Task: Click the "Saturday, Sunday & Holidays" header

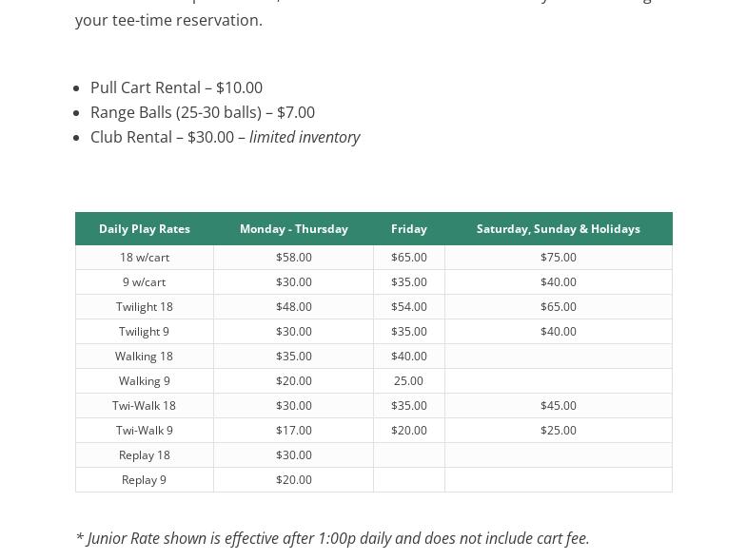Action: click(x=558, y=229)
